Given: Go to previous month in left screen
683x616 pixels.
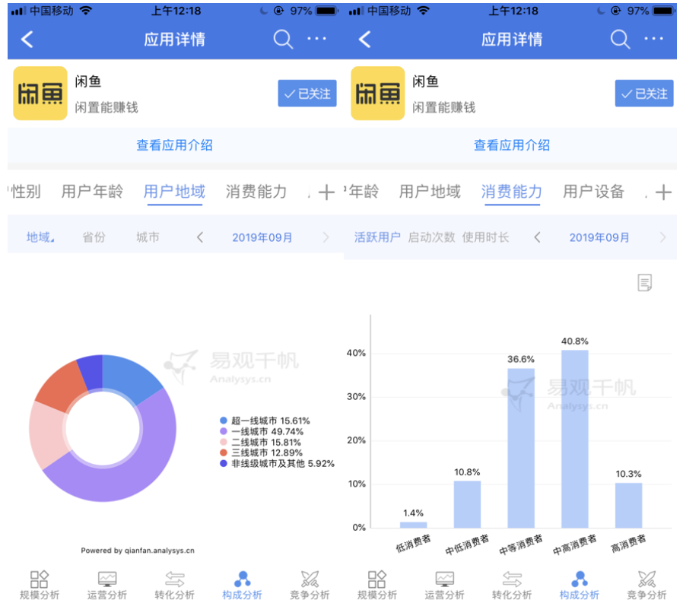Looking at the screenshot, I should [200, 237].
